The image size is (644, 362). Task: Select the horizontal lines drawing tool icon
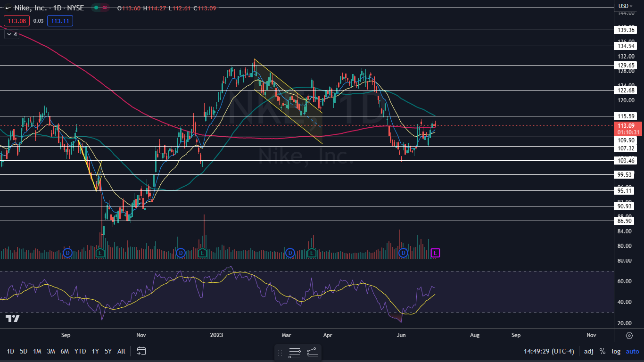coord(295,353)
